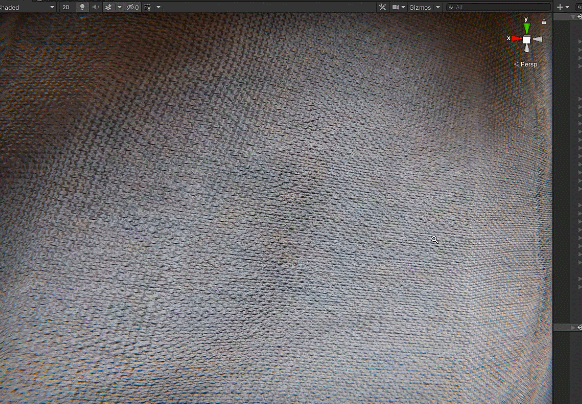Image resolution: width=582 pixels, height=404 pixels.
Task: Click red X axis cone on gizmo
Action: click(x=516, y=38)
